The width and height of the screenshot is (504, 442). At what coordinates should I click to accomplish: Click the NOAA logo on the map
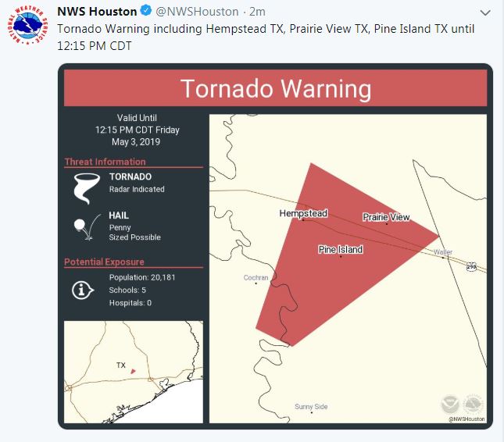[449, 405]
